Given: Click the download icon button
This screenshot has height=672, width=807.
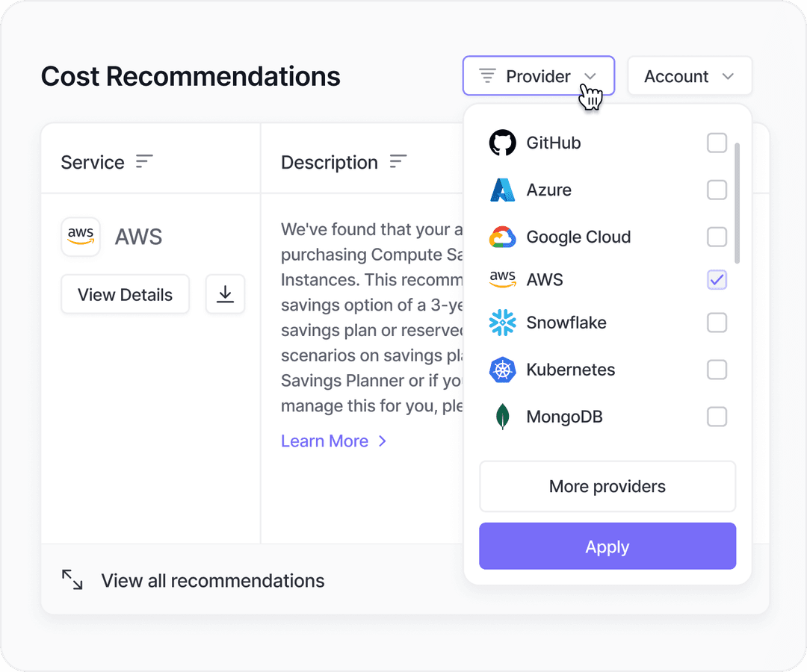Looking at the screenshot, I should click(225, 294).
